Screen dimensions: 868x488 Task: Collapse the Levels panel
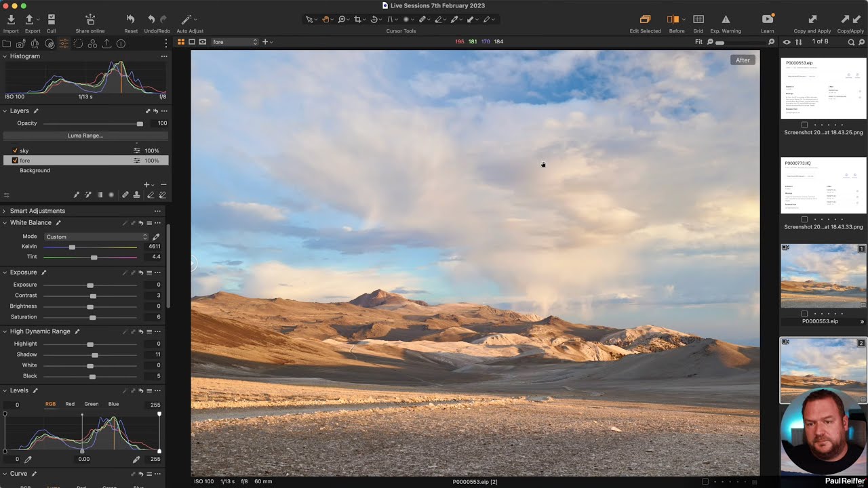coord(5,390)
